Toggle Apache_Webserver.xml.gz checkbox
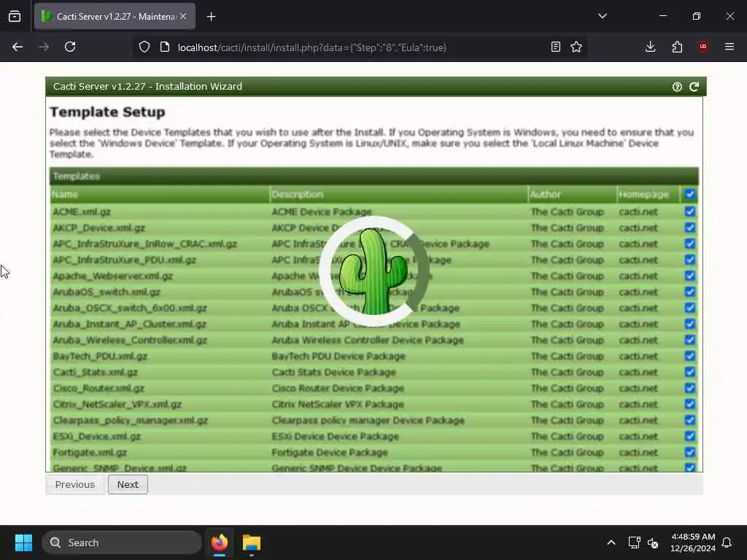 point(690,276)
